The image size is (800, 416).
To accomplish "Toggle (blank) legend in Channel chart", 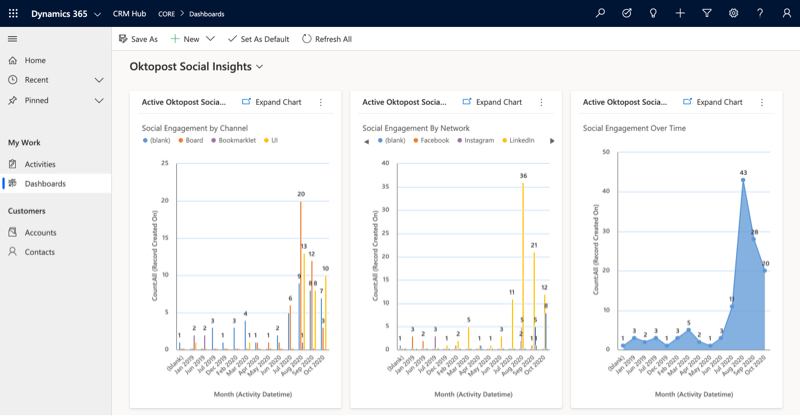I will pyautogui.click(x=157, y=140).
